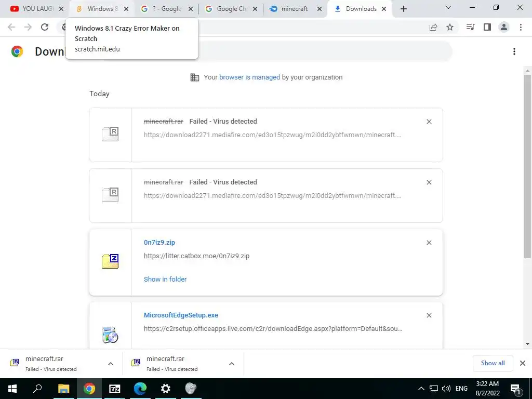Open Settings gear from the taskbar
Screen dimensions: 532x399
(166, 389)
